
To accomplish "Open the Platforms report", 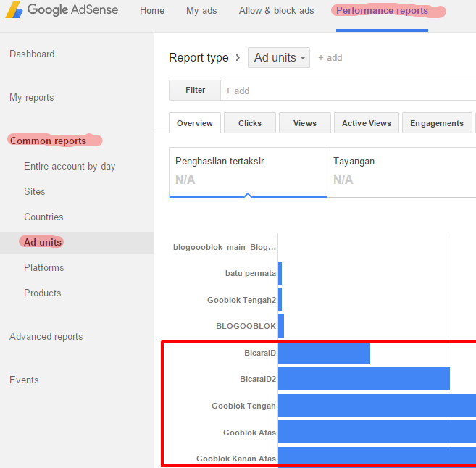I will [x=44, y=268].
